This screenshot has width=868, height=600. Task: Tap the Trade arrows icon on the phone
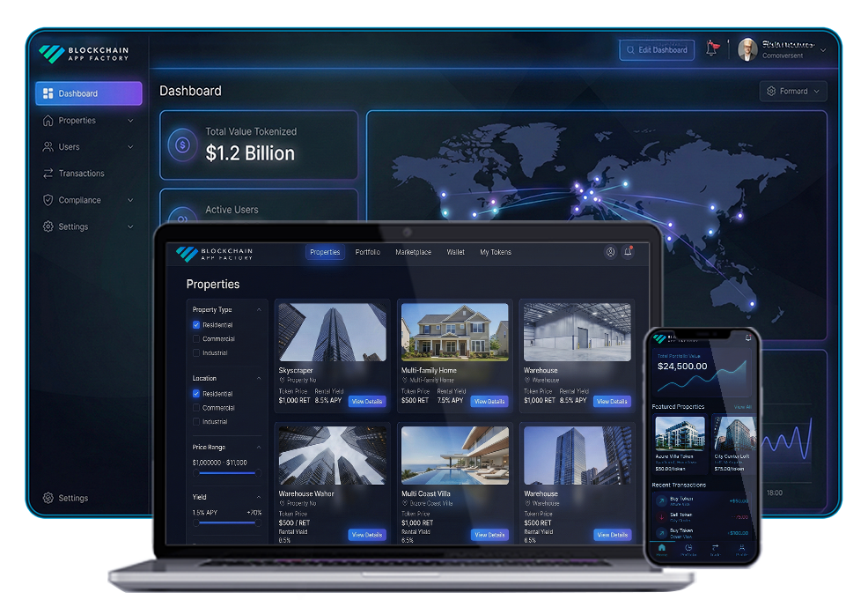point(716,547)
